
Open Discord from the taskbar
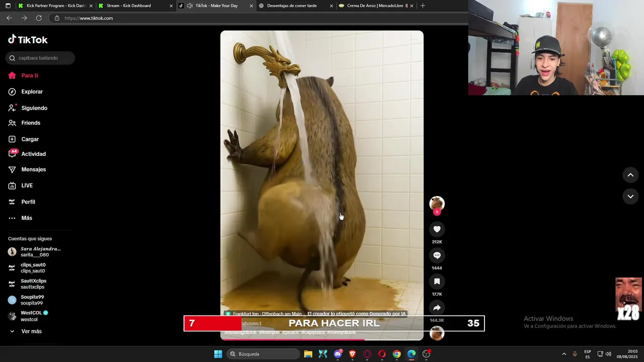[338, 354]
